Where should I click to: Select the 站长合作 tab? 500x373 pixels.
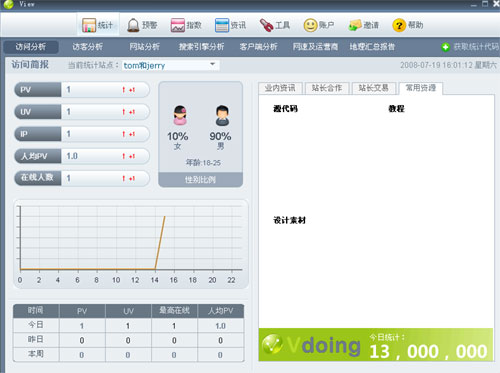coord(327,88)
